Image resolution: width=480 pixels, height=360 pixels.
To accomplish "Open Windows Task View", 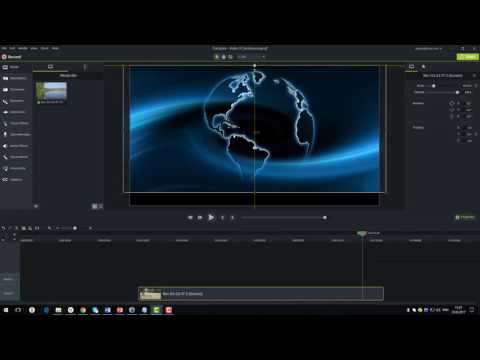I will point(18,310).
